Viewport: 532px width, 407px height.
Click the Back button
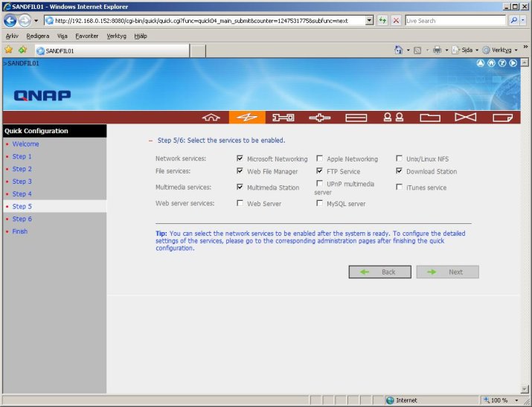click(379, 272)
